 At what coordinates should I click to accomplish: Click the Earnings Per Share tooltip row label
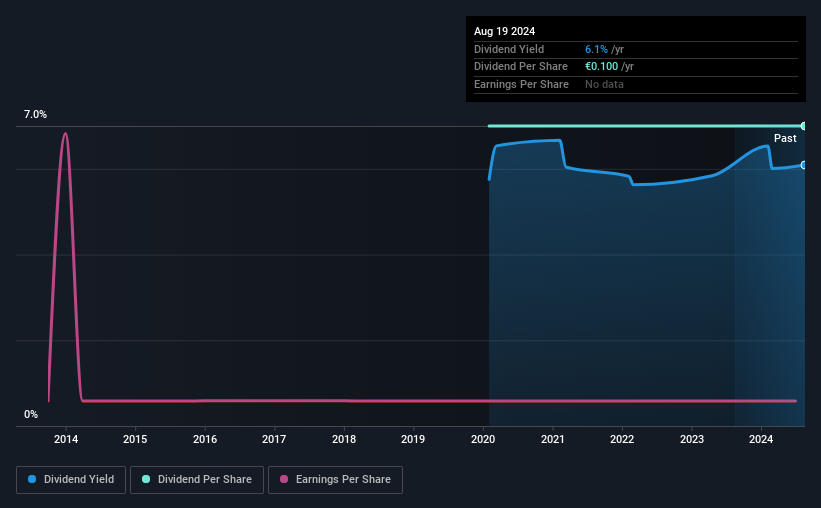tap(521, 84)
